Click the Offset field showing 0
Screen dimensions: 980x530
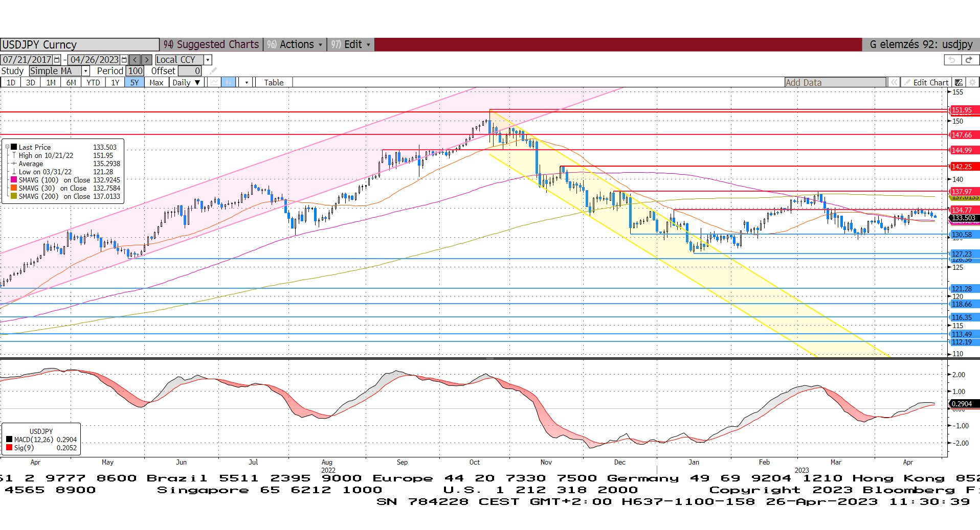(190, 71)
